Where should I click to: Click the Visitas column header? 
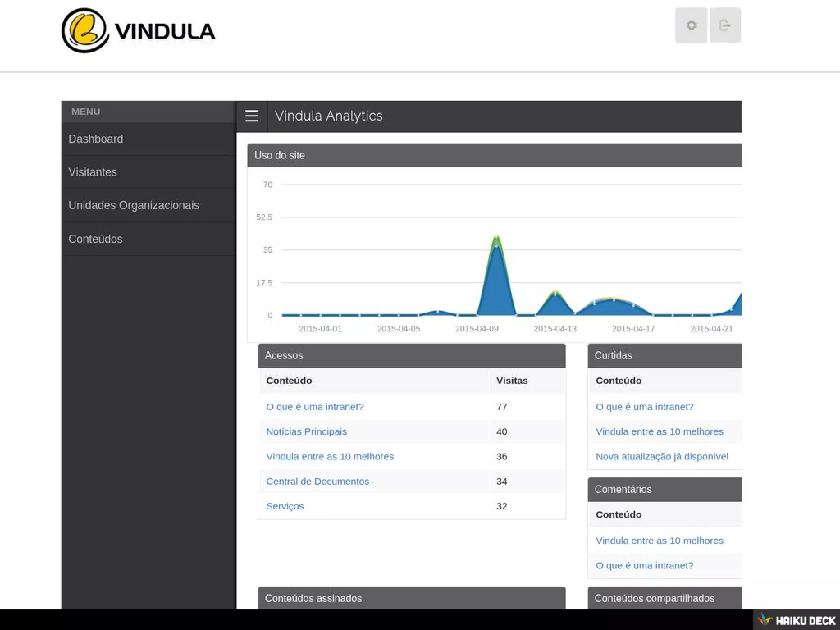(512, 381)
